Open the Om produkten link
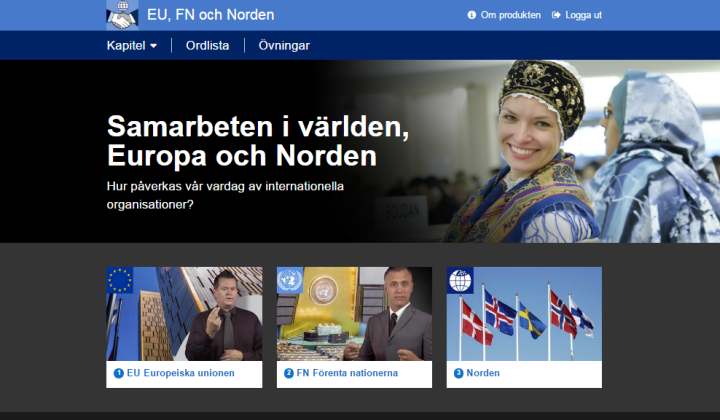720x420 pixels. (x=511, y=15)
